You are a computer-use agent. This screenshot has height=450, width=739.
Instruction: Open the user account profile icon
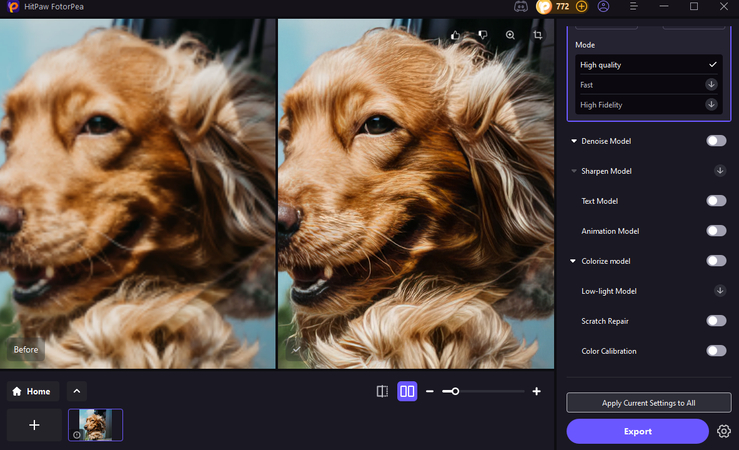coord(603,7)
